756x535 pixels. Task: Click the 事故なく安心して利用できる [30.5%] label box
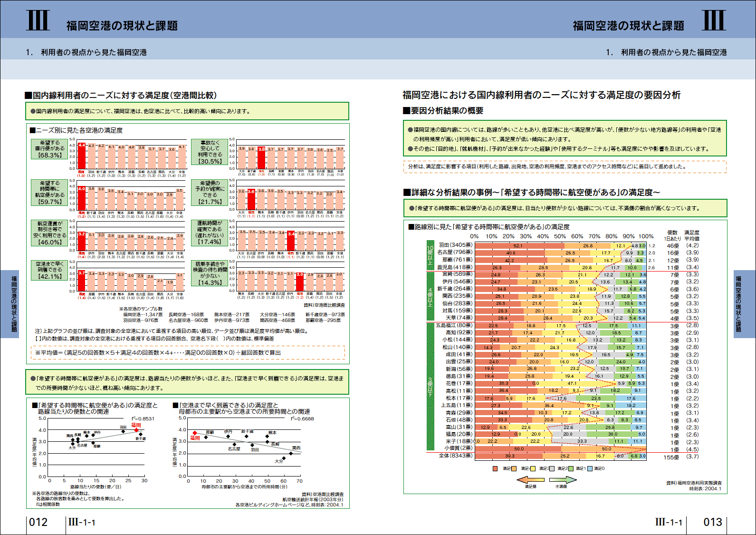(x=210, y=152)
